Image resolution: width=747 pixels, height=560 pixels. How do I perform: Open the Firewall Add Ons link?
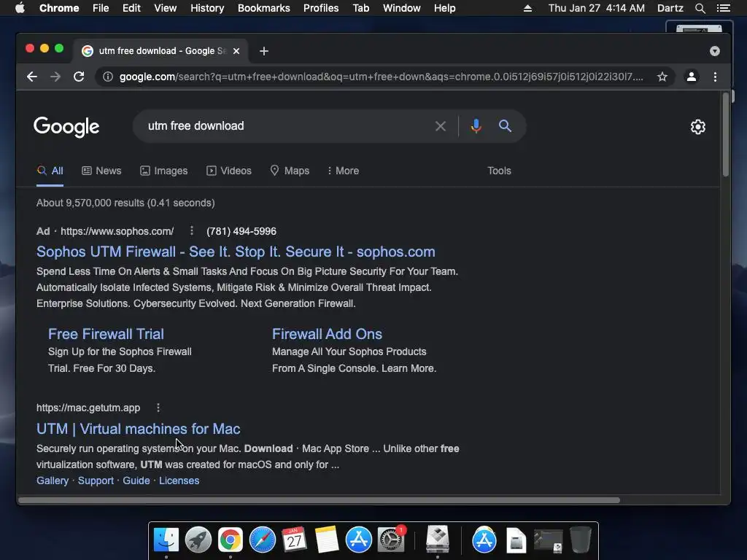click(x=327, y=334)
